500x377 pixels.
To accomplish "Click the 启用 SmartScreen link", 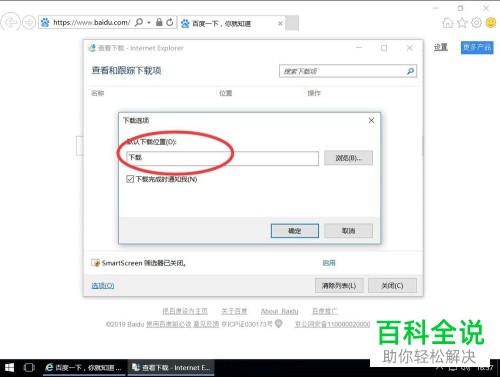I will pos(329,263).
